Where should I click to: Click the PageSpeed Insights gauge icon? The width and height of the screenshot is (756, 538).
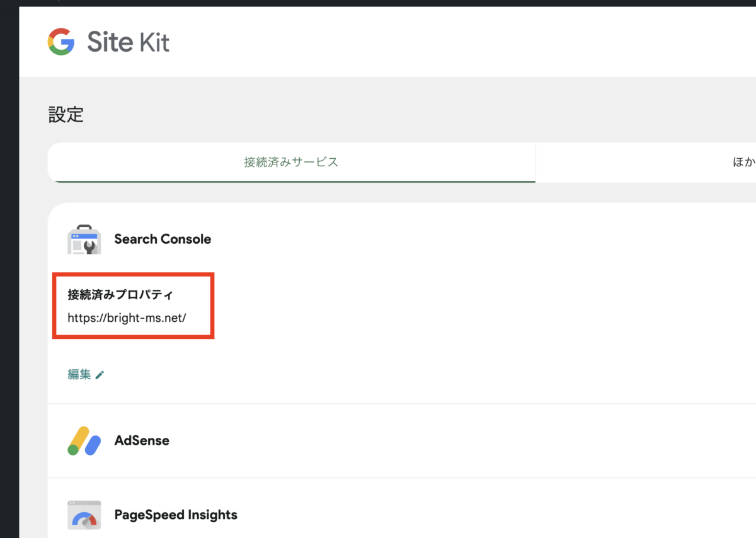tap(84, 515)
